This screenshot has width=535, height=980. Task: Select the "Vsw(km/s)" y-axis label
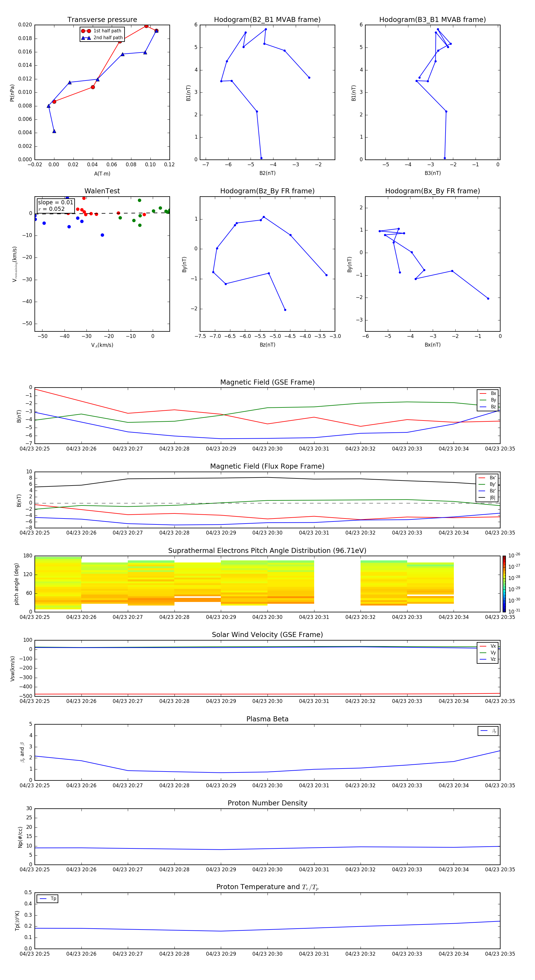pyautogui.click(x=12, y=668)
